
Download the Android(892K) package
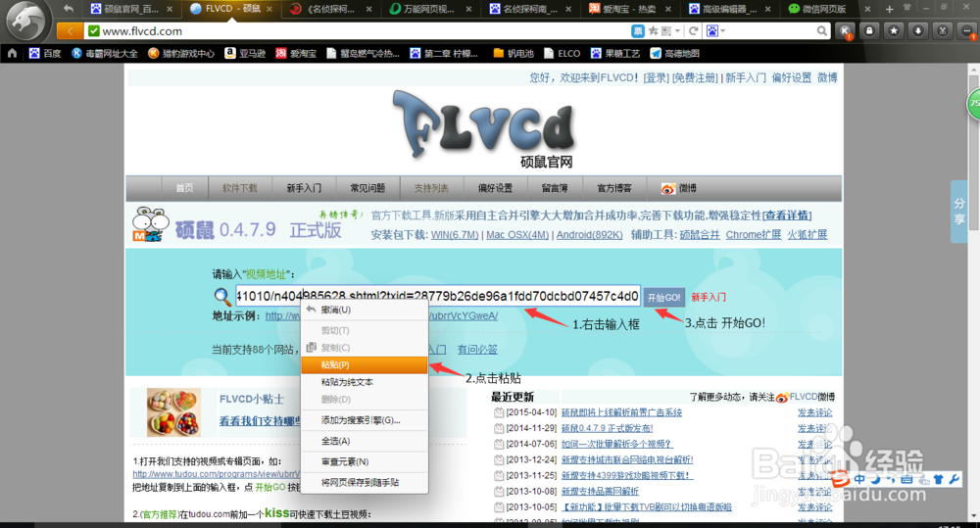click(589, 235)
